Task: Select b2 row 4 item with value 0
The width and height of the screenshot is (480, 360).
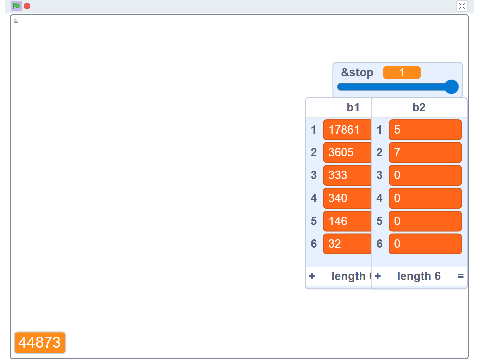Action: pyautogui.click(x=425, y=198)
